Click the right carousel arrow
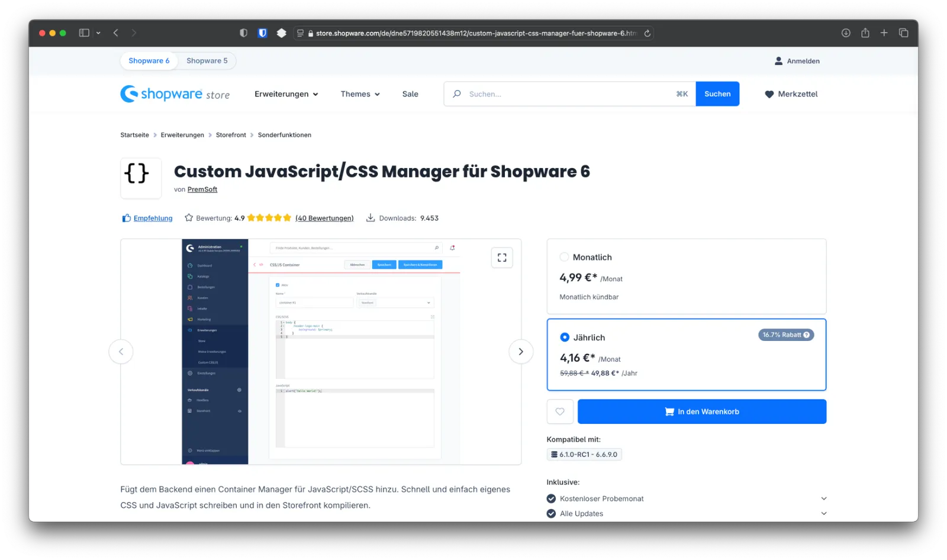The width and height of the screenshot is (947, 560). click(520, 351)
